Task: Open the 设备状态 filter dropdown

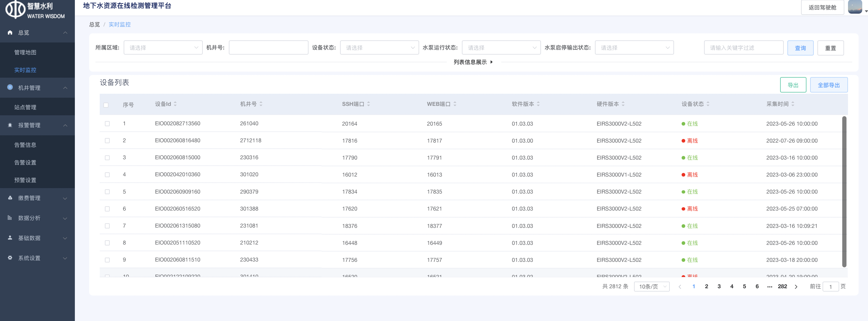Action: point(379,48)
